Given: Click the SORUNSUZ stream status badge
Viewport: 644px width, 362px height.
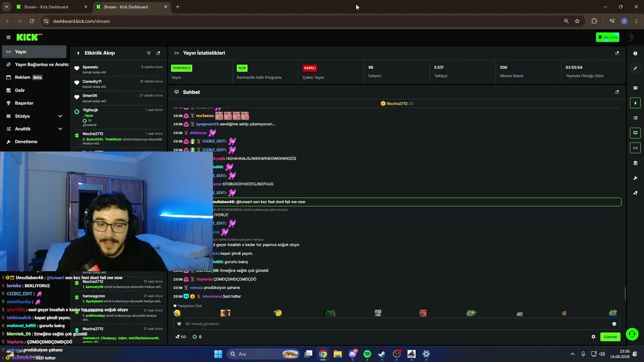Looking at the screenshot, I should tap(182, 68).
